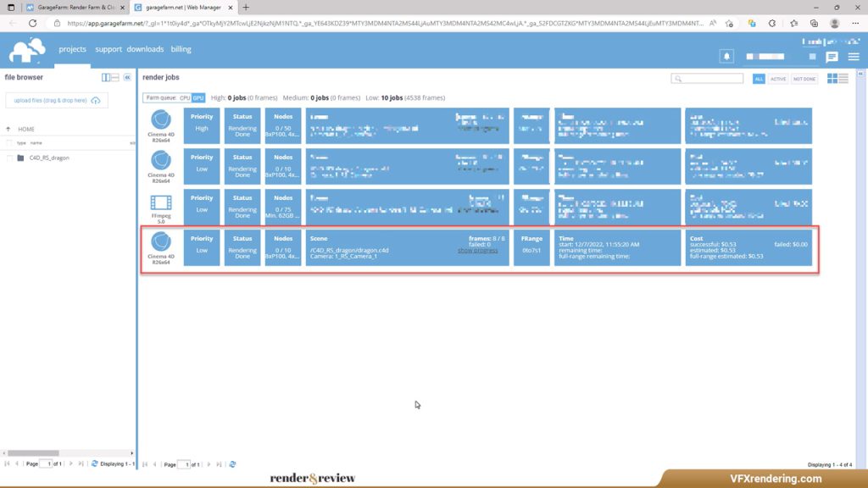Click the GarageFarm cloud logo
This screenshot has height=488, width=868.
click(27, 51)
